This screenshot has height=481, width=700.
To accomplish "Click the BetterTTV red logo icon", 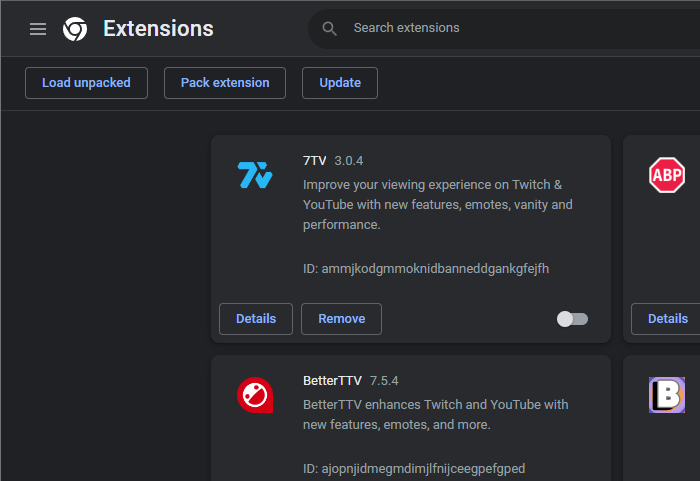I will [254, 395].
